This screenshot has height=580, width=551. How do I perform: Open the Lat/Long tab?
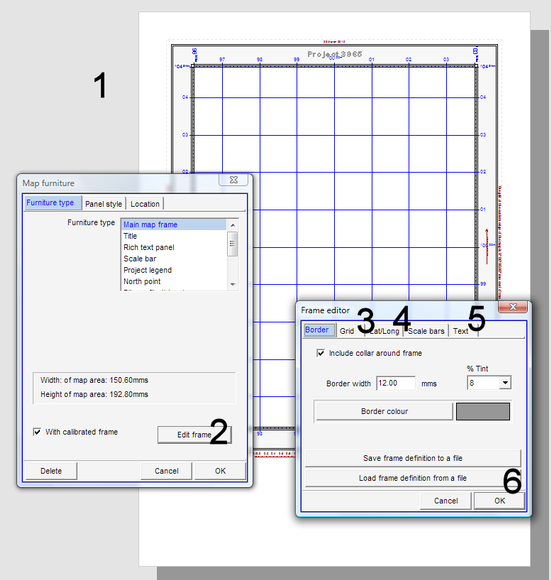pyautogui.click(x=385, y=331)
